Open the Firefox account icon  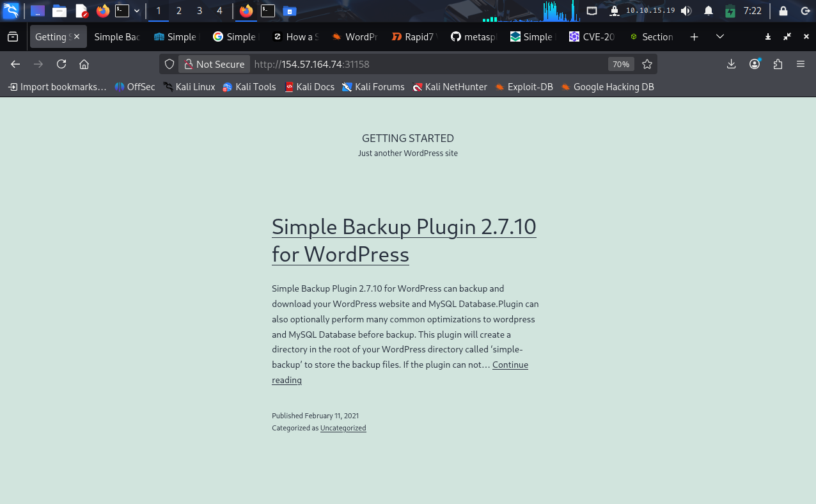coord(755,64)
